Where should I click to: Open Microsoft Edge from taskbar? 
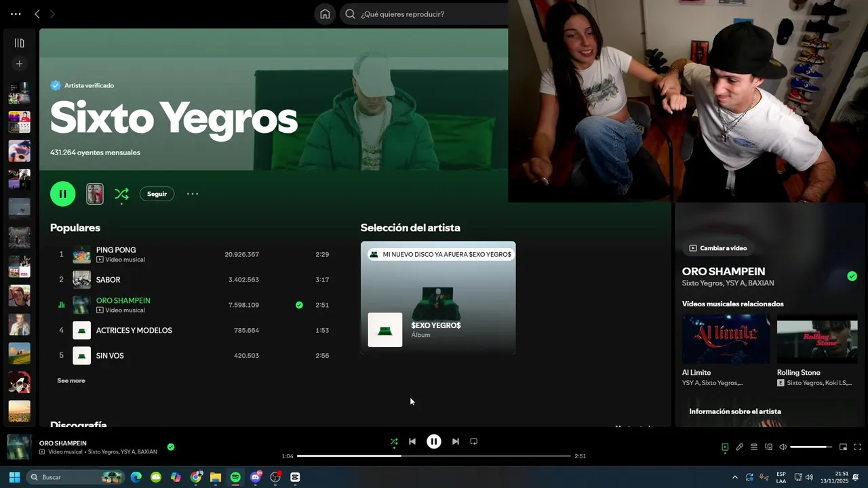pos(136,477)
